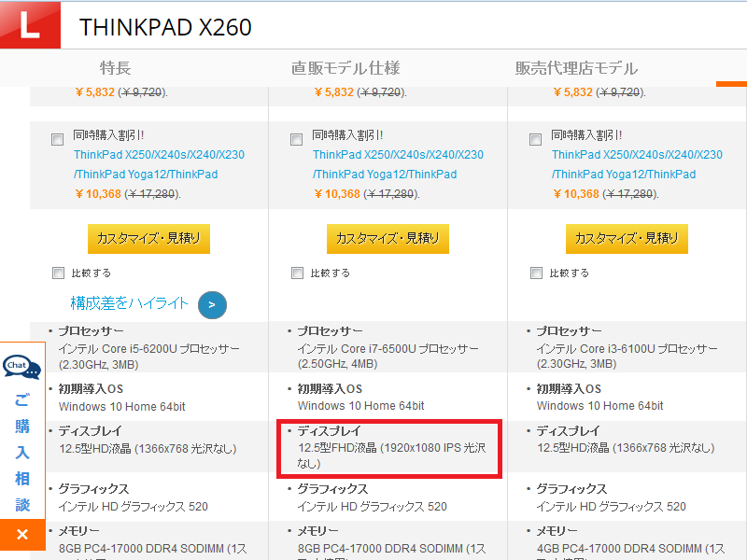The image size is (747, 560).
Task: Click プロセッサー heading in first column
Action: point(91,331)
